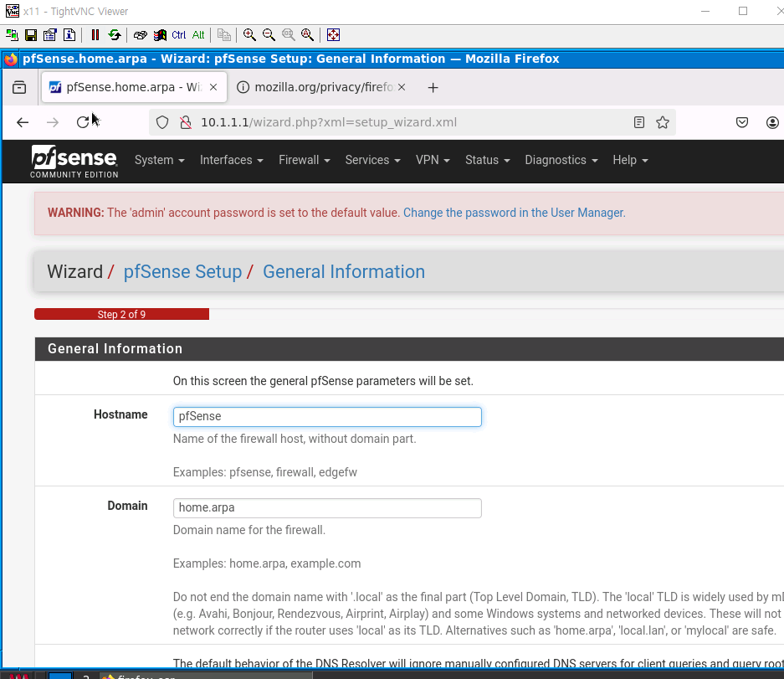
Task: Expand the Firewall dropdown menu
Action: (305, 160)
